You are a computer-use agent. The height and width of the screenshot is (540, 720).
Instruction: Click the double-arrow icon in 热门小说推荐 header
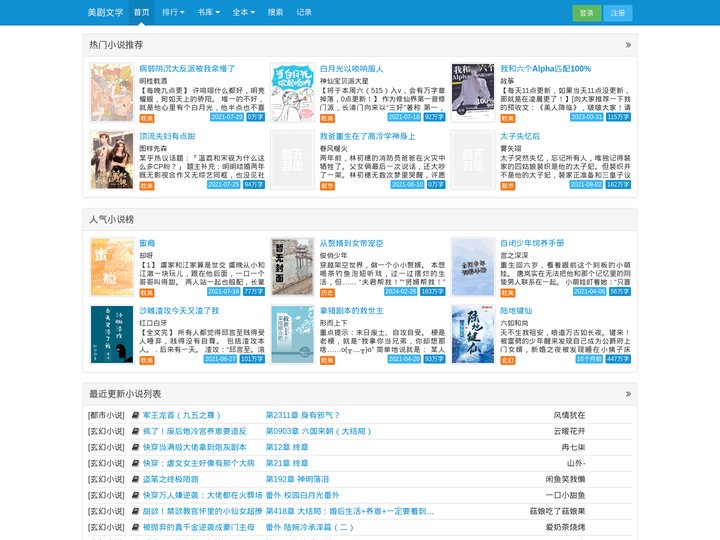(x=628, y=45)
